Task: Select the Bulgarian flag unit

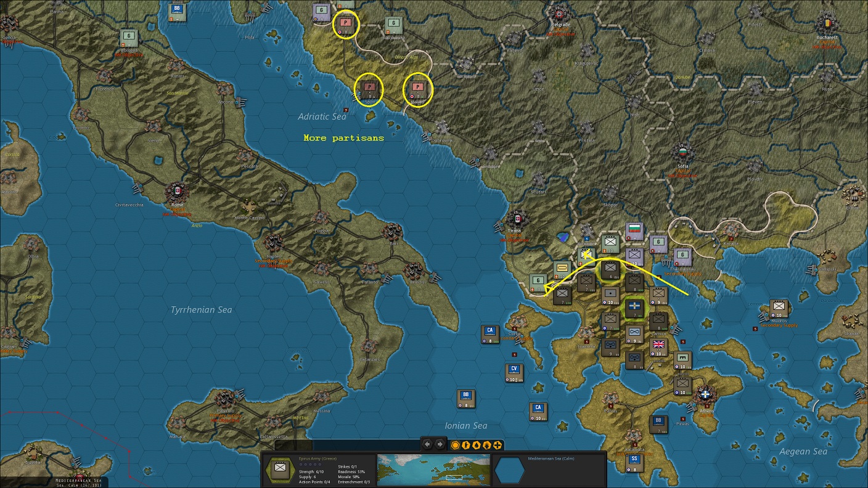Action: click(634, 232)
